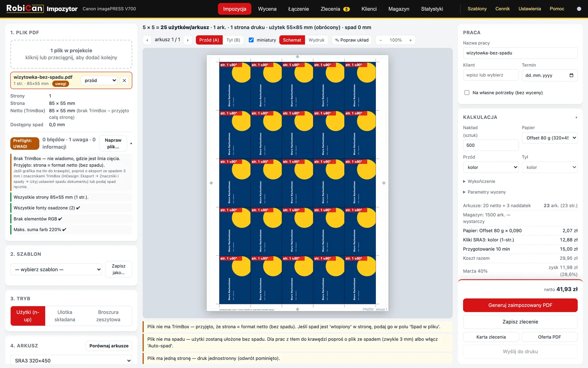Click Porównaj arkusze
Screen dimensions: 588x368
[109, 346]
